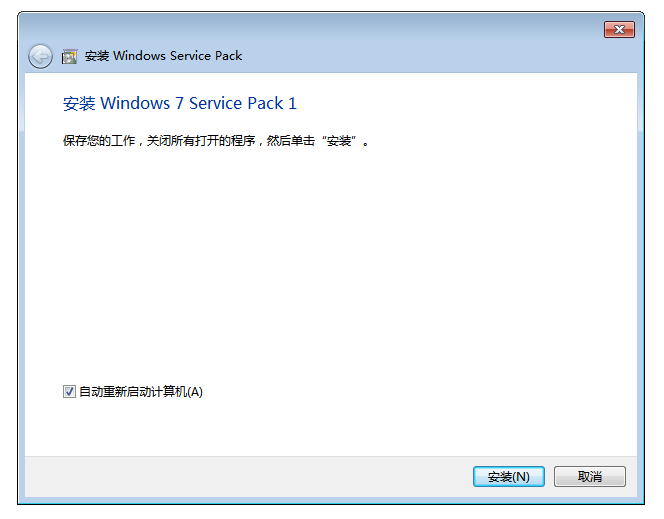Click "Service Pack 1" in the blue heading
664x519 pixels.
(x=243, y=103)
